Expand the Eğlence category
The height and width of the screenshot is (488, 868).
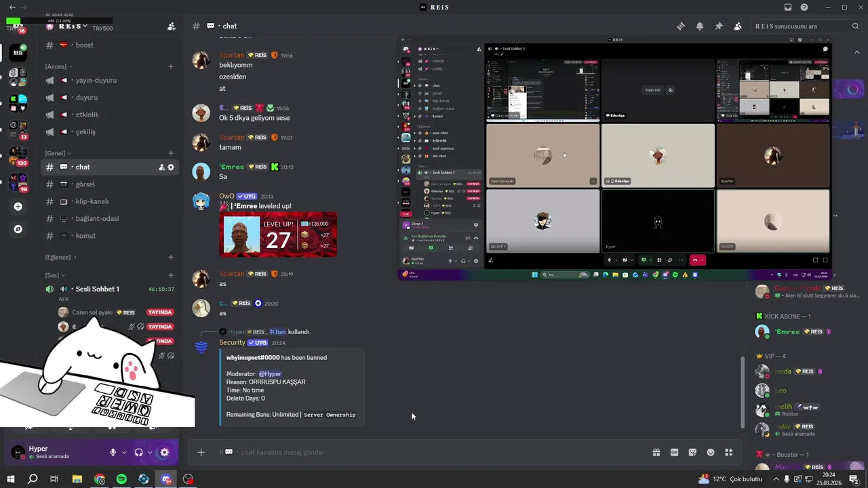click(61, 258)
